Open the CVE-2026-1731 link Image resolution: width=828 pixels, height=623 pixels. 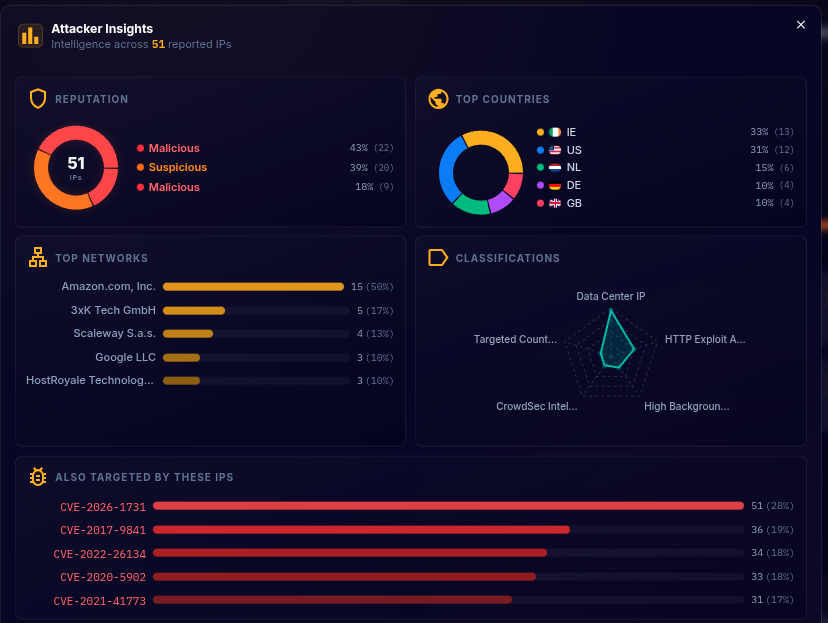click(102, 506)
